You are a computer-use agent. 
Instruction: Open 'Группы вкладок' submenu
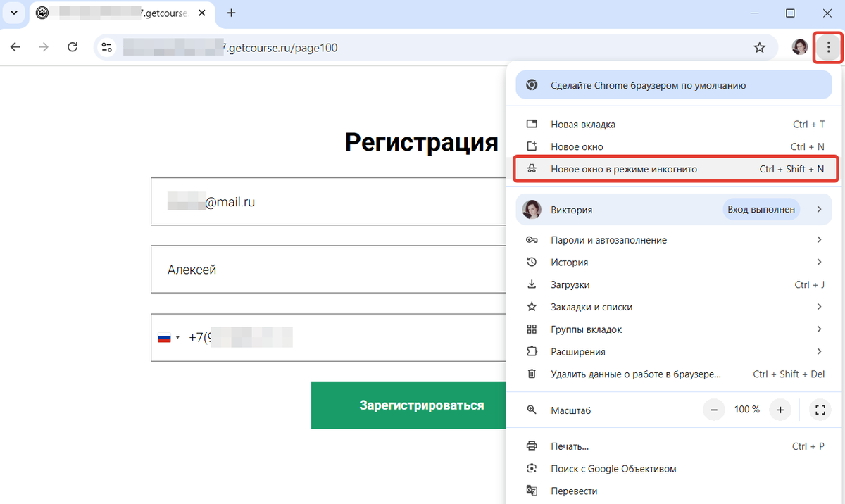[x=675, y=329]
